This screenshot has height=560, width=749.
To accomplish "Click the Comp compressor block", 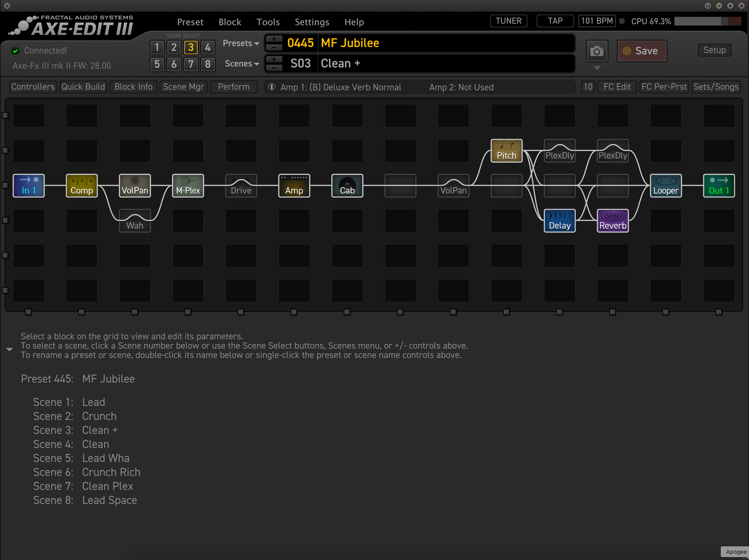I will pos(82,185).
